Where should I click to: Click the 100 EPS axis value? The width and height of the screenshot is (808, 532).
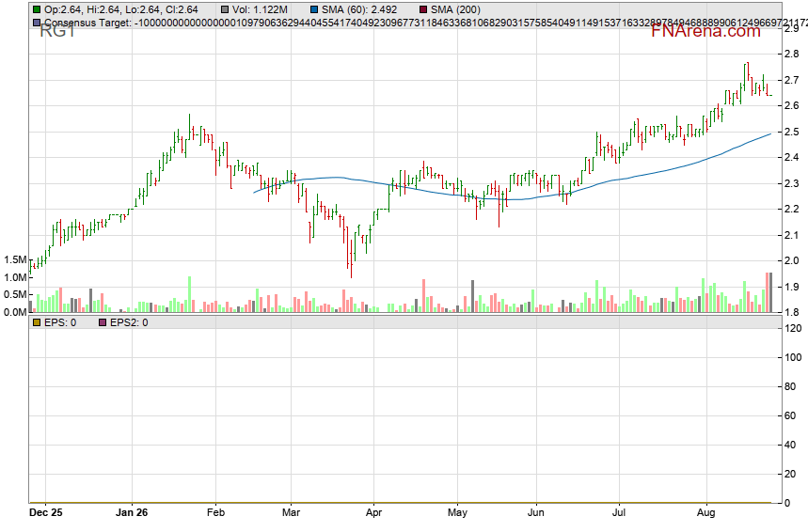[793, 357]
